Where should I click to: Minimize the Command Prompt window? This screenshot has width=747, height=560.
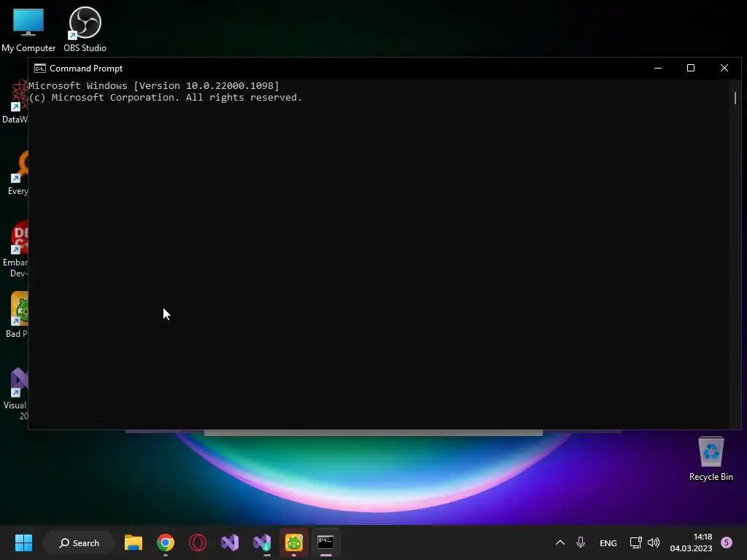(x=658, y=68)
